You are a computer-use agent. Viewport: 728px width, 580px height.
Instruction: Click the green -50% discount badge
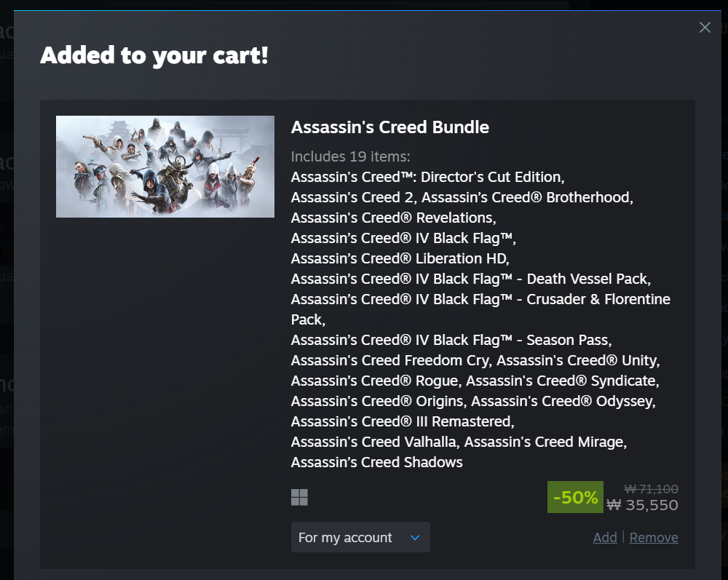coord(575,498)
